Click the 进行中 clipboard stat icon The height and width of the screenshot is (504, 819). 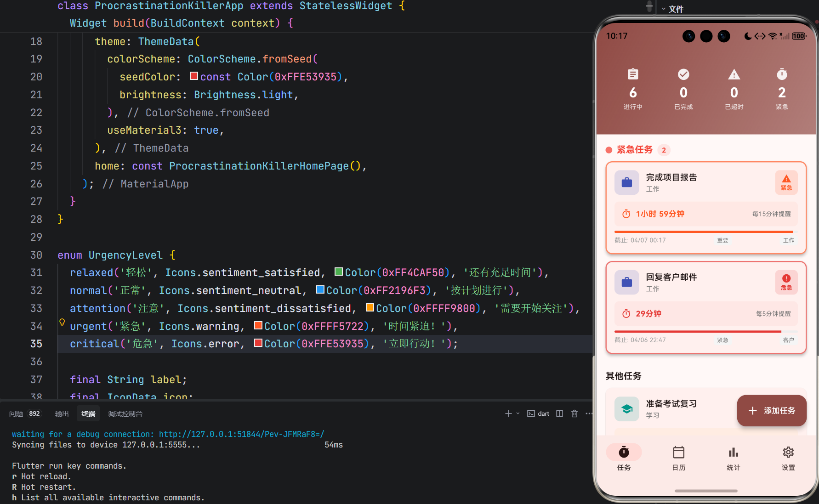tap(633, 74)
